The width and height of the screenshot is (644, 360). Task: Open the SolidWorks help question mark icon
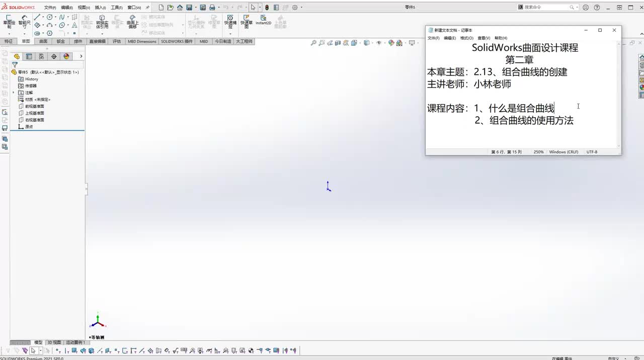coord(597,8)
